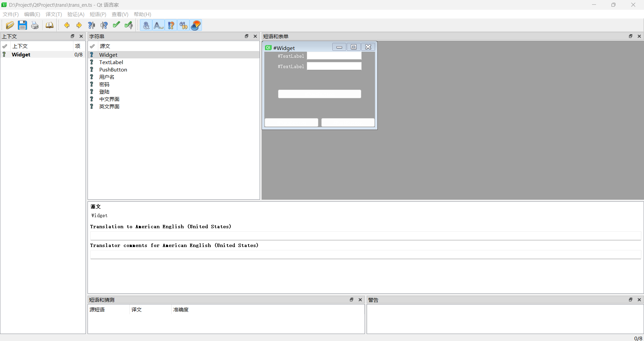Toggle done status of 用户名 string

pyautogui.click(x=92, y=77)
